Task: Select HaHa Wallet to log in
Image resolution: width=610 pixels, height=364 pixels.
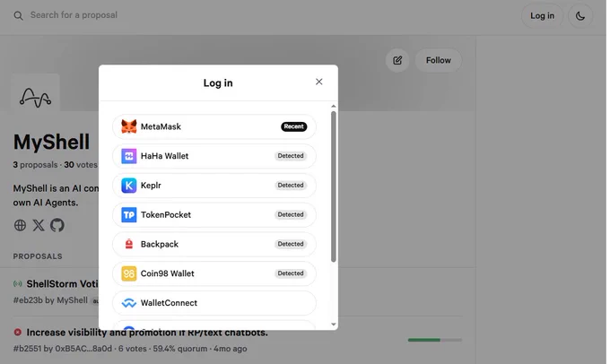Action: (214, 156)
